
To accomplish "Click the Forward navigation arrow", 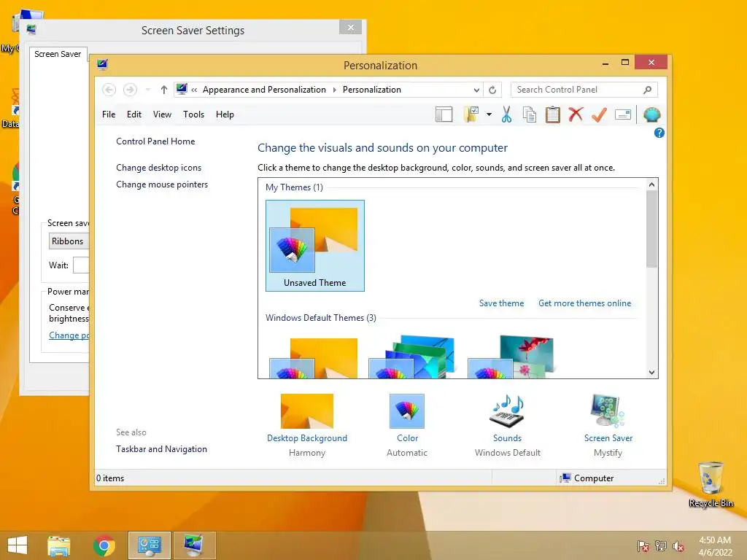I will tap(130, 90).
